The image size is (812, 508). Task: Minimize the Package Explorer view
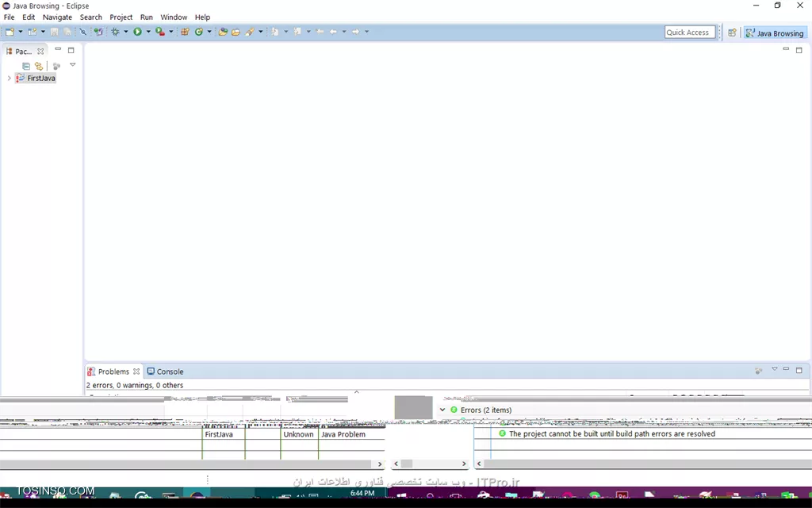tap(58, 50)
